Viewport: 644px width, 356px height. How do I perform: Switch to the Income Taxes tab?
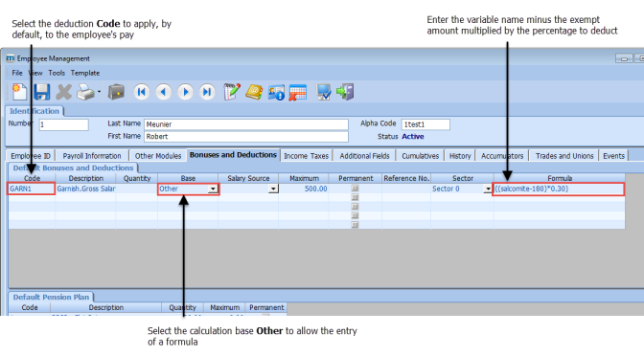point(307,156)
